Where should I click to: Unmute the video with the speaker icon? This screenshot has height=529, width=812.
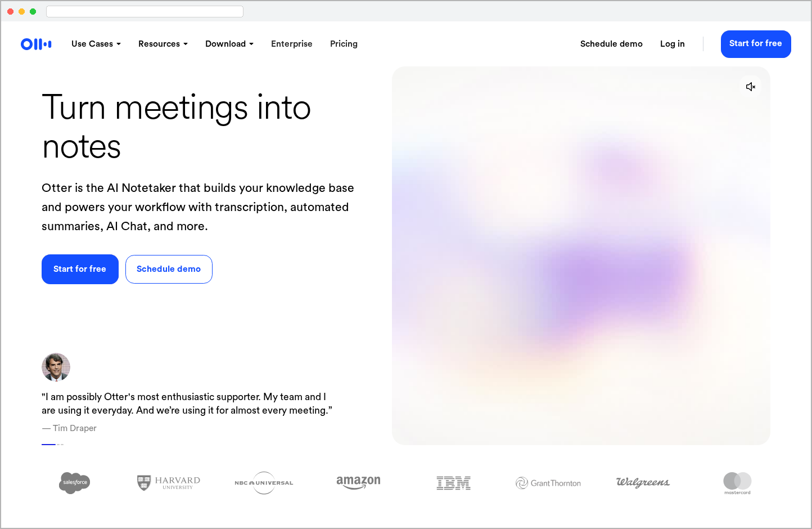[x=750, y=87]
